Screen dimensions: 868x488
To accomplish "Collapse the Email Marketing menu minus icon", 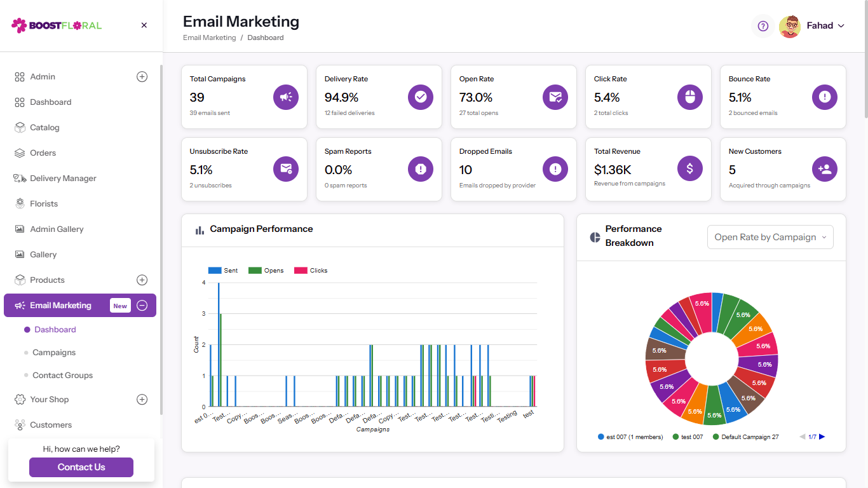I will [x=142, y=306].
